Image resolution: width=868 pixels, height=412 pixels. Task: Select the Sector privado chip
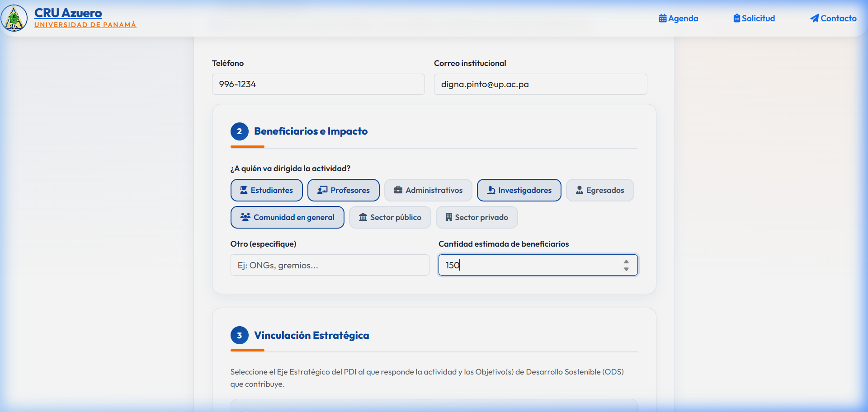tap(477, 217)
